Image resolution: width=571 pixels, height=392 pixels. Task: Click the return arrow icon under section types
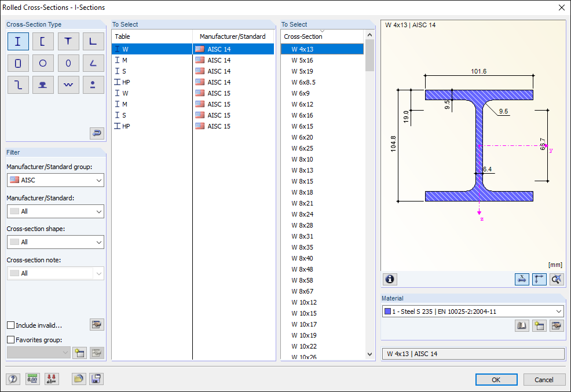(x=97, y=133)
